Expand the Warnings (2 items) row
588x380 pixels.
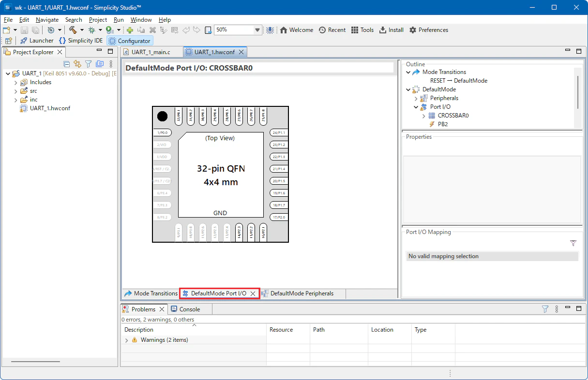coord(127,340)
